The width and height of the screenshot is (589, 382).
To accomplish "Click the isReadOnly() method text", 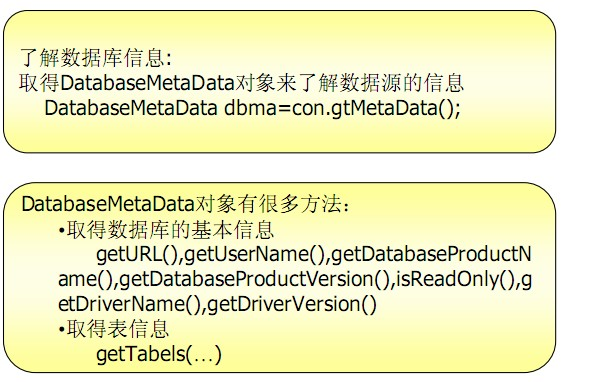I will pyautogui.click(x=456, y=279).
